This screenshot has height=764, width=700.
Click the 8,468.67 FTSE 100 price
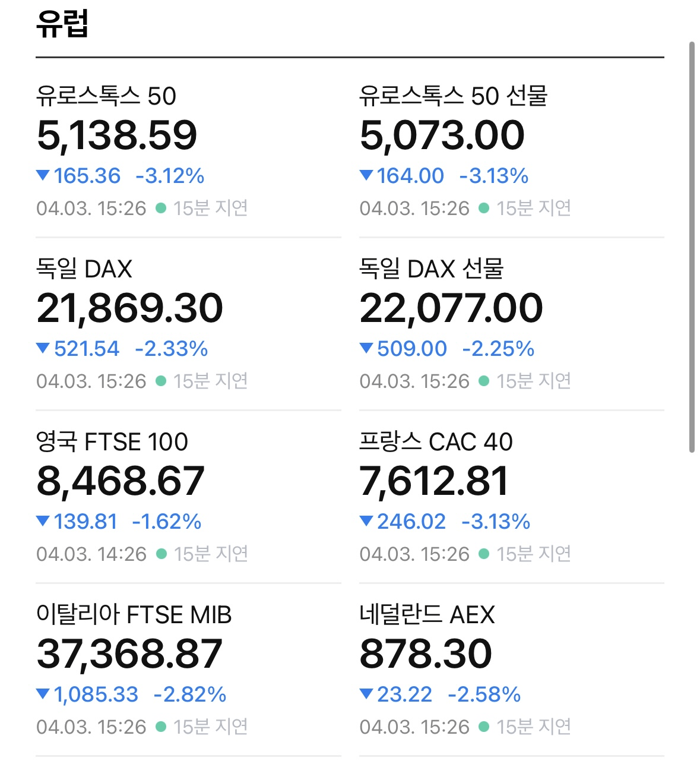pyautogui.click(x=121, y=481)
